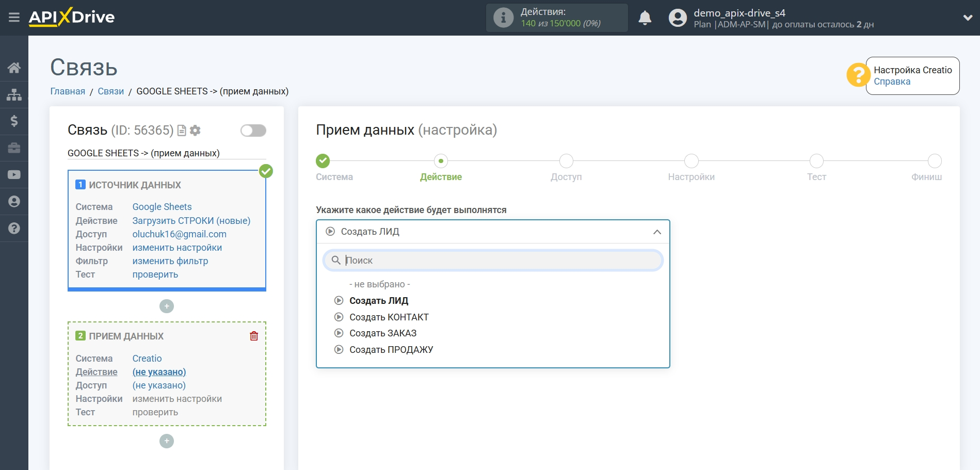Screen dimensions: 980x470
Task: Select Создать КОНТАКТ option
Action: click(389, 317)
